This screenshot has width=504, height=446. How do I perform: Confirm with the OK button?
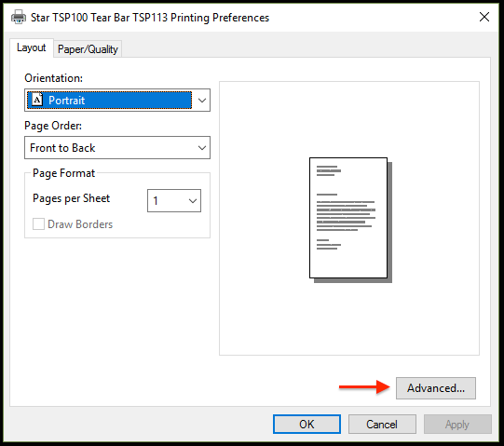(x=306, y=425)
